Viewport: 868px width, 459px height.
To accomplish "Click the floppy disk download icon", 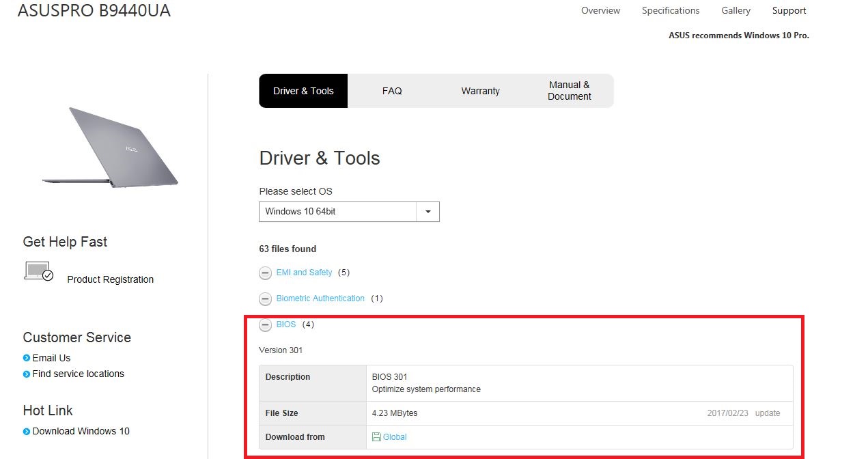I will pyautogui.click(x=376, y=437).
